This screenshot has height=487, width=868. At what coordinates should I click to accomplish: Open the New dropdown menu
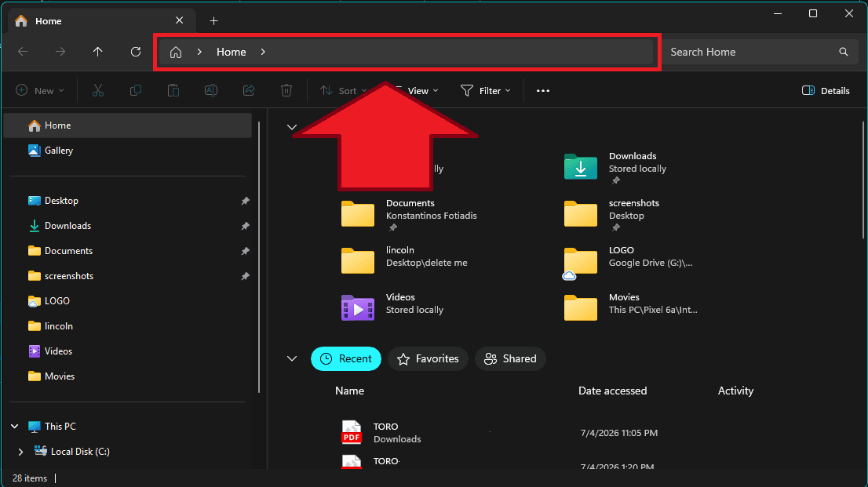tap(40, 91)
